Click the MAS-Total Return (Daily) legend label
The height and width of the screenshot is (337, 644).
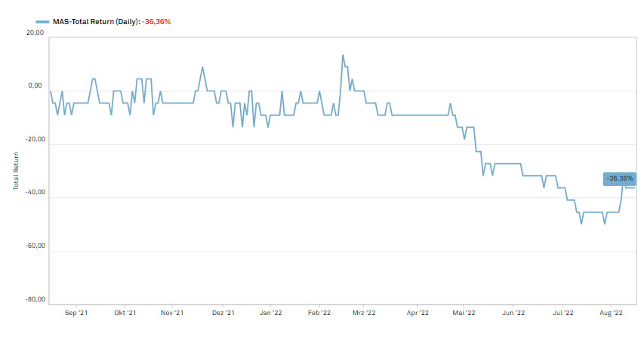96,22
